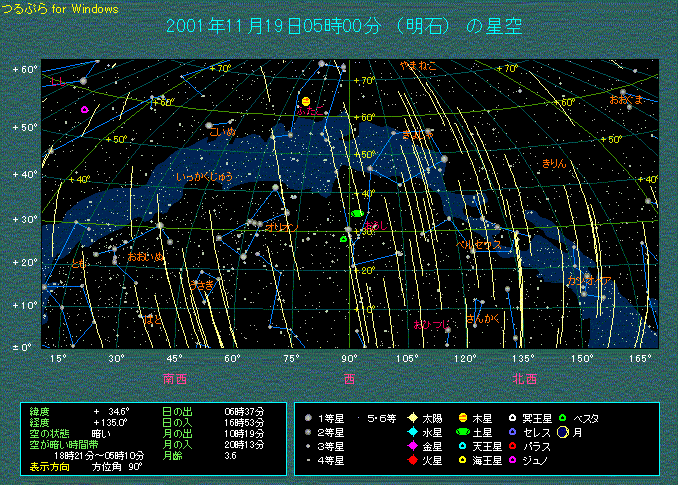Click the magenta 金星 Venus swatch in the legend
Viewport: 678px width, 485px height.
(411, 446)
